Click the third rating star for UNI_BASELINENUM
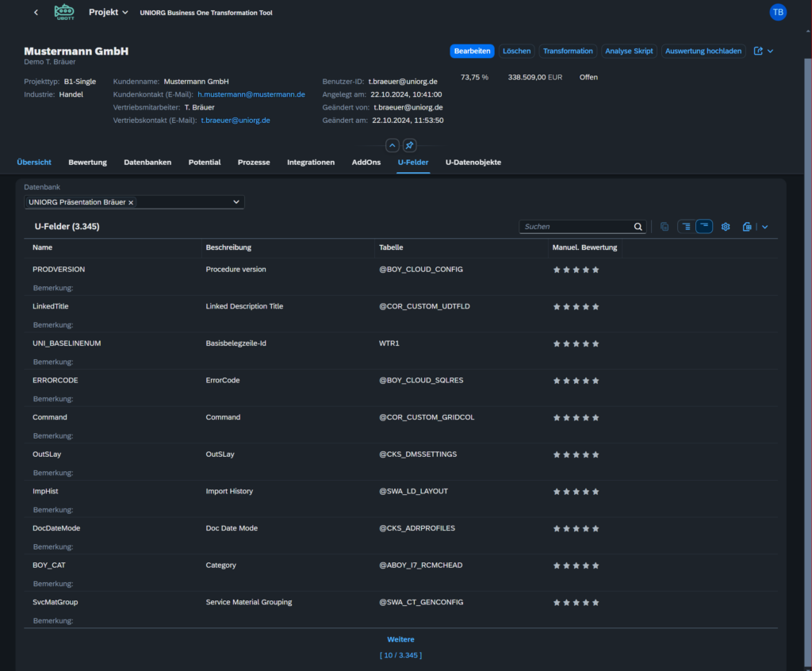Viewport: 812px width, 671px height. 576,344
